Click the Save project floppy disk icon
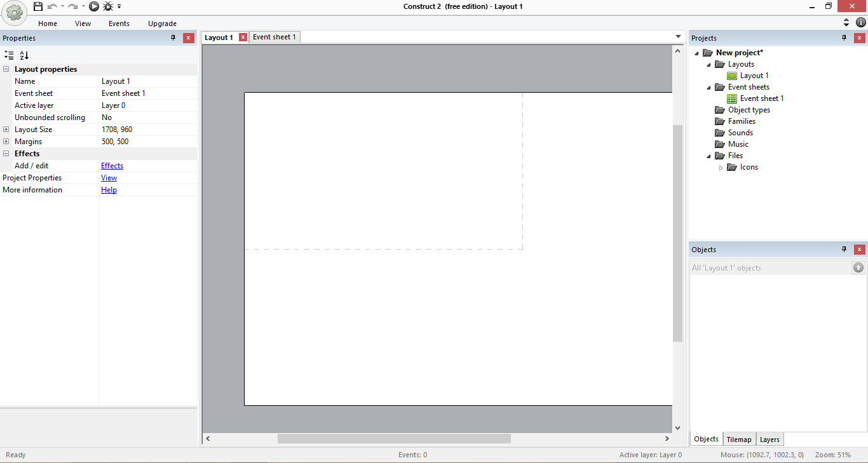 (38, 6)
